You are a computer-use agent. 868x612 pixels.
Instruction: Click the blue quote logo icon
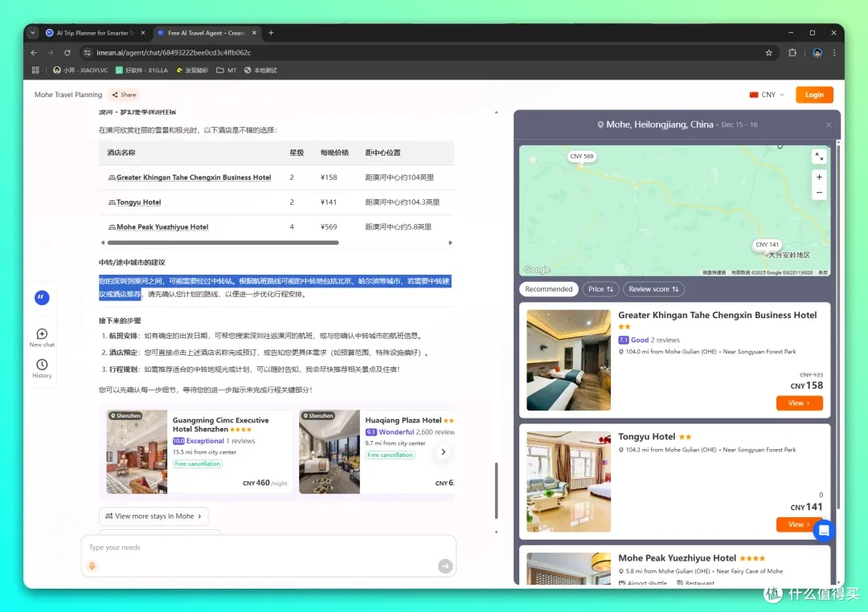tap(42, 298)
